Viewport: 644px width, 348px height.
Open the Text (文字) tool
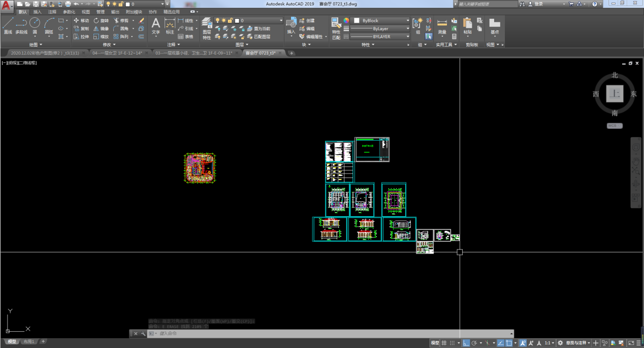coord(156,26)
